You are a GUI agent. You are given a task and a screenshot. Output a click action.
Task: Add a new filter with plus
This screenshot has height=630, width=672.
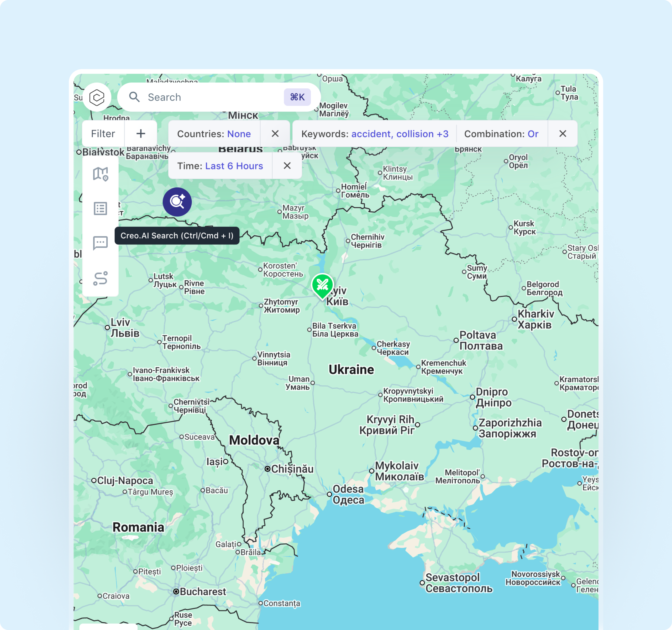coord(141,134)
